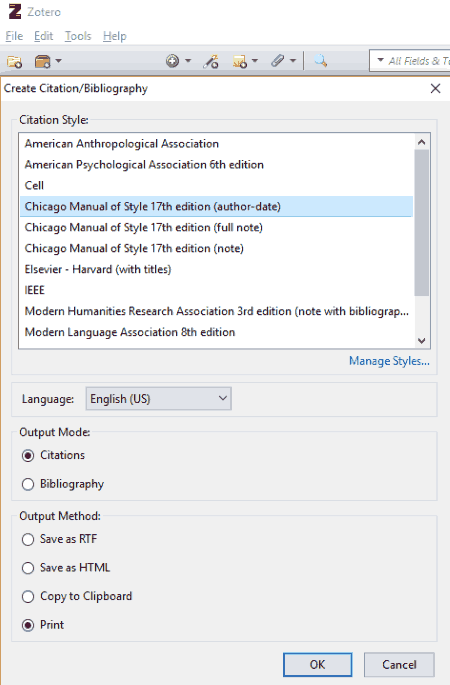The height and width of the screenshot is (685, 450).
Task: Open the New Library dropdown arrow
Action: click(x=58, y=61)
